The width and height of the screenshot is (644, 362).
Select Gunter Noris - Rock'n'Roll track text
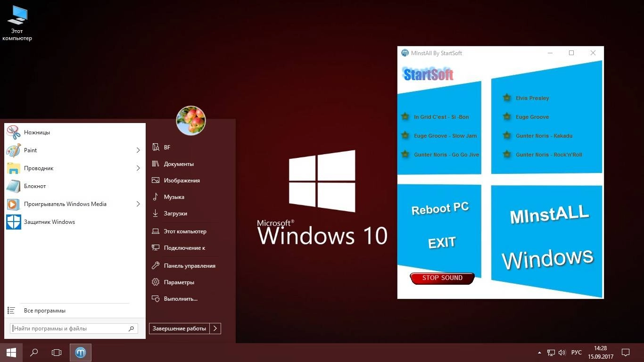(x=549, y=155)
